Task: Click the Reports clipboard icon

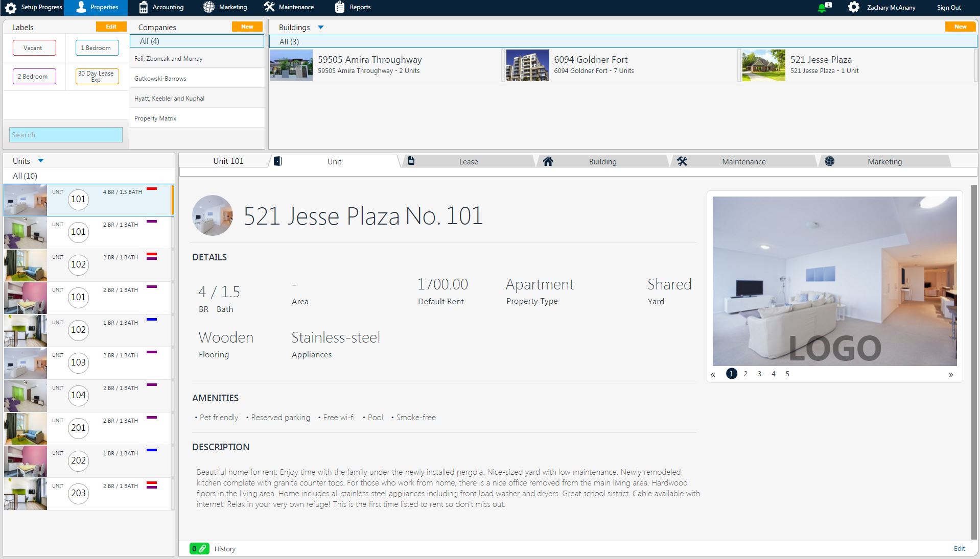Action: pos(339,7)
